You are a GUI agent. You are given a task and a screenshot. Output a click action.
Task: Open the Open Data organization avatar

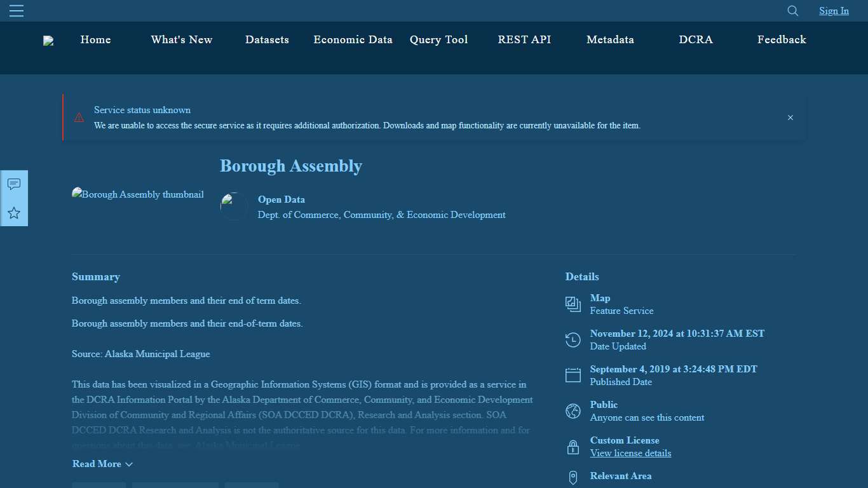click(234, 206)
